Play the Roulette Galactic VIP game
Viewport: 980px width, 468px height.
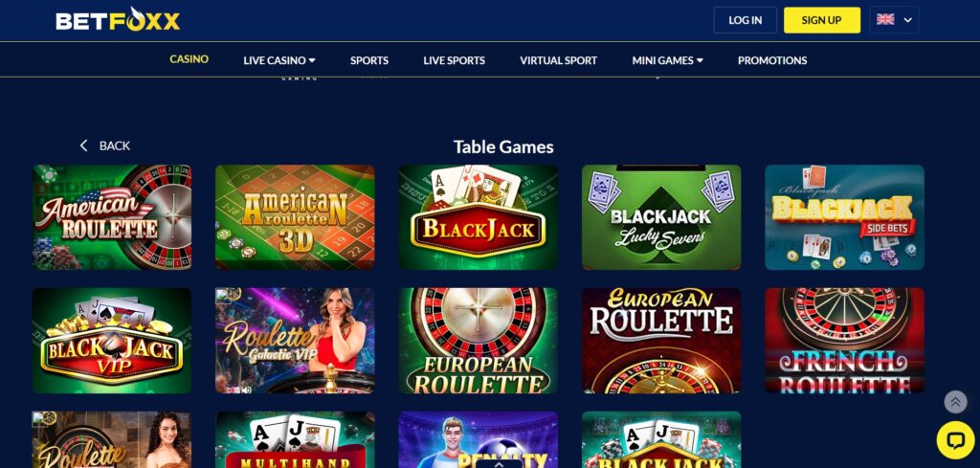(295, 341)
